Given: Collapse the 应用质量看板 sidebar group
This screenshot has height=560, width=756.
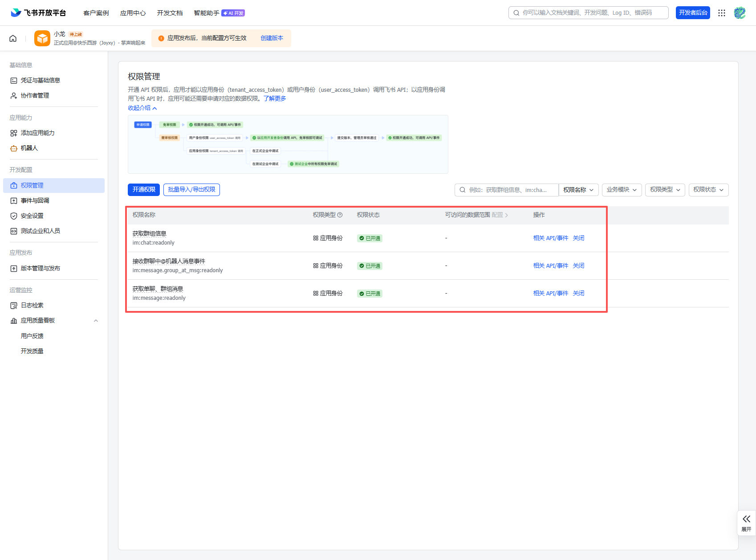Looking at the screenshot, I should coord(96,321).
